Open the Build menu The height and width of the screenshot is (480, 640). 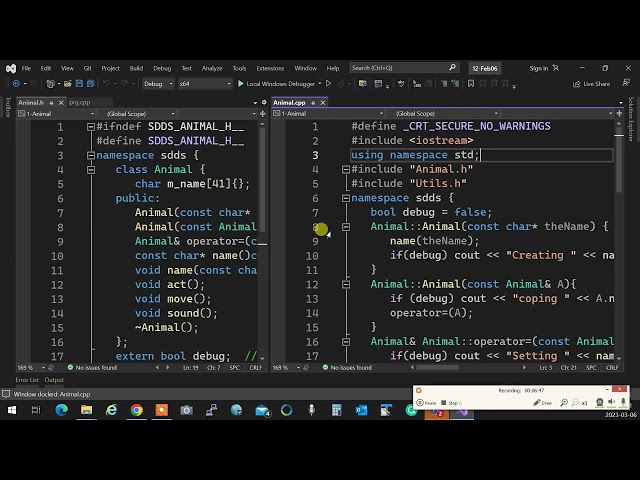tap(136, 68)
